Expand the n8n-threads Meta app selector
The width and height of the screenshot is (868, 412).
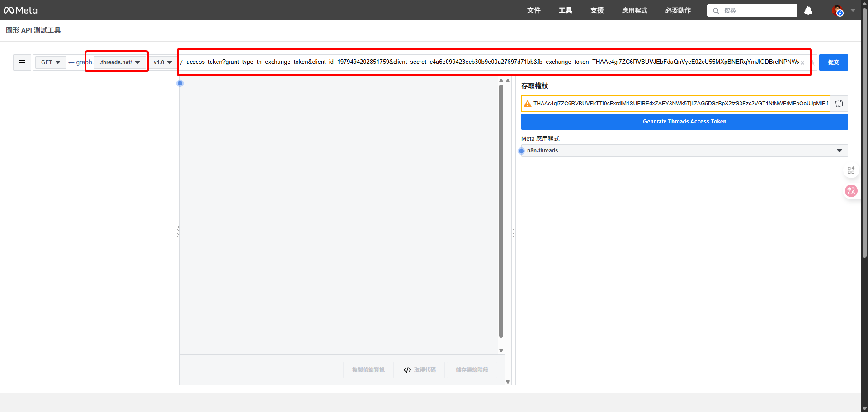coord(684,151)
